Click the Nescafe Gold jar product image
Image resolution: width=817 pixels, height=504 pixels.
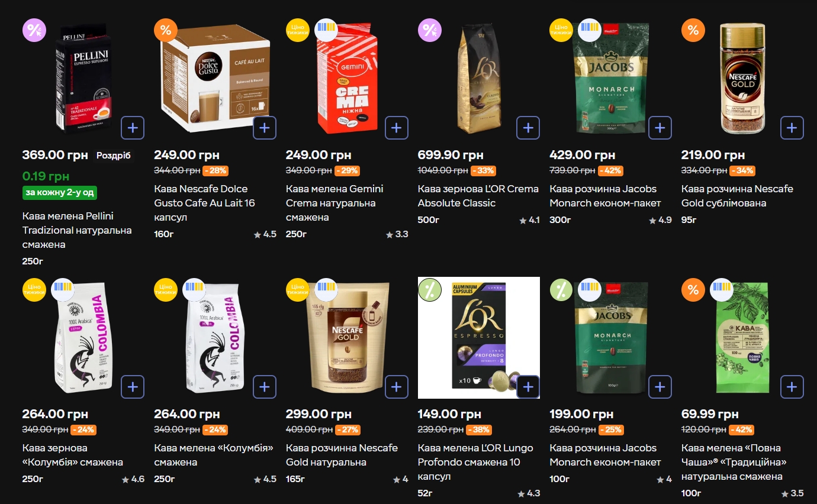(x=742, y=79)
